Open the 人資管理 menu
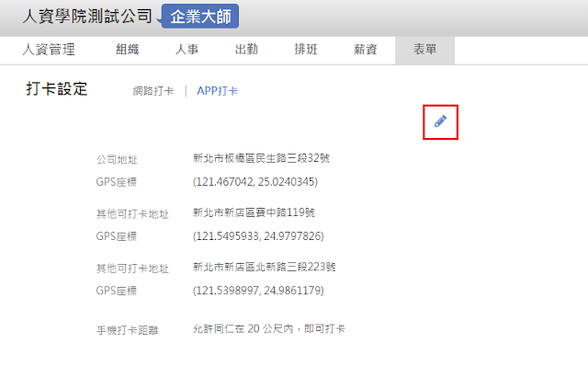588x366 pixels. point(49,50)
